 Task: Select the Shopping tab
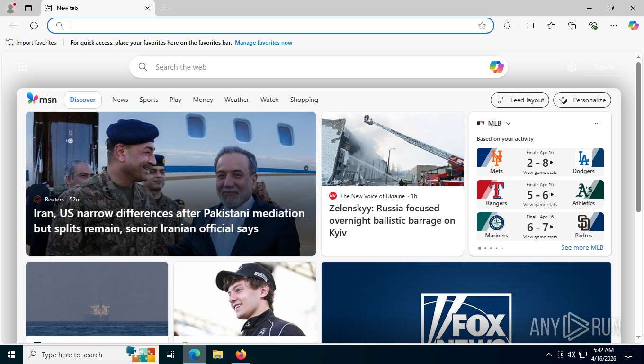click(304, 100)
